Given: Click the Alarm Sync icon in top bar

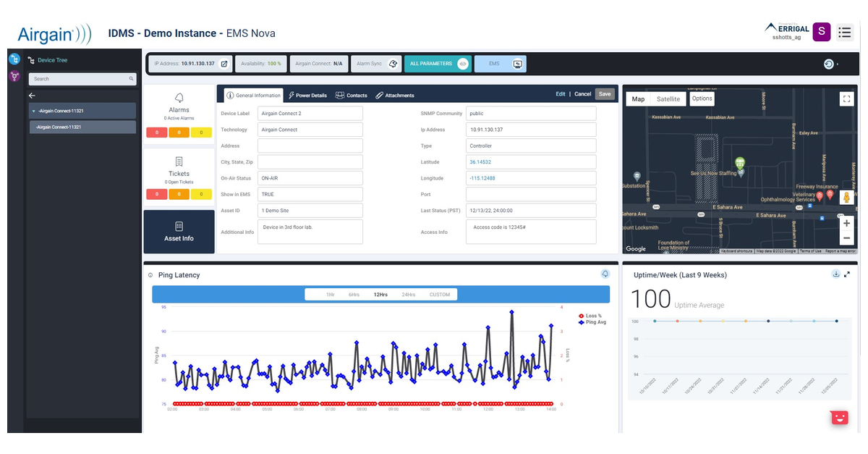Looking at the screenshot, I should [x=393, y=63].
